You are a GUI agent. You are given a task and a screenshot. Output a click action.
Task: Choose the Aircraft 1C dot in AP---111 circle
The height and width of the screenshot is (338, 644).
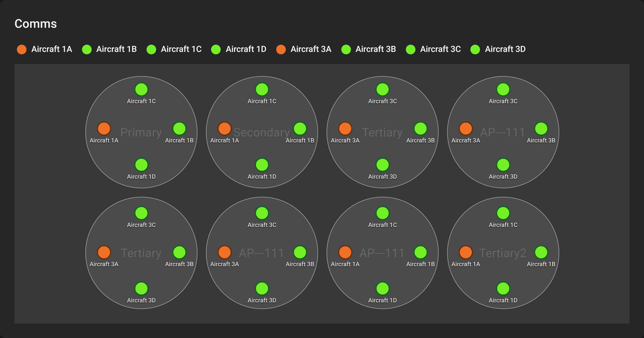pyautogui.click(x=382, y=213)
